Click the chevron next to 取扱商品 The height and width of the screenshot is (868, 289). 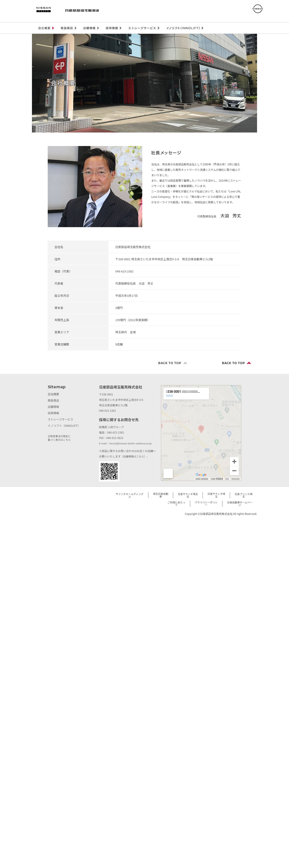coord(75,28)
